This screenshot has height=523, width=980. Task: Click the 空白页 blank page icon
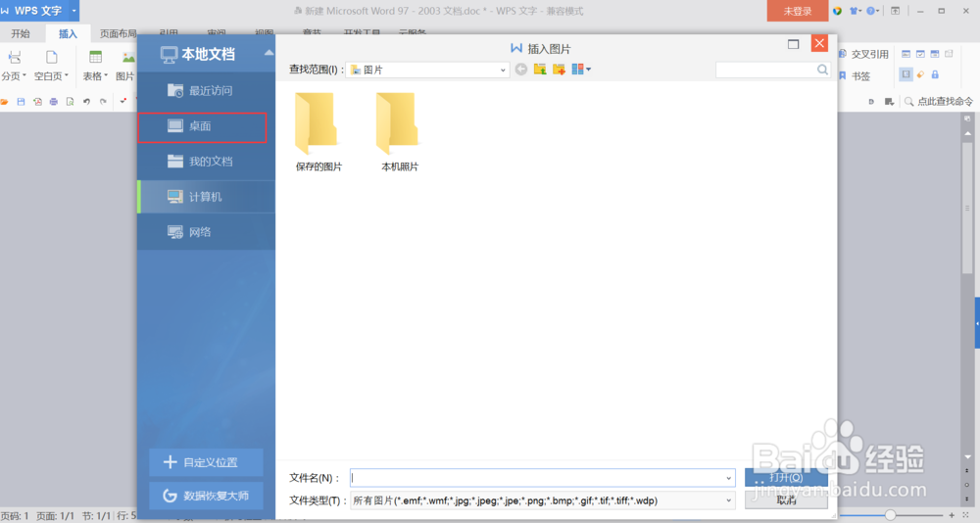51,58
